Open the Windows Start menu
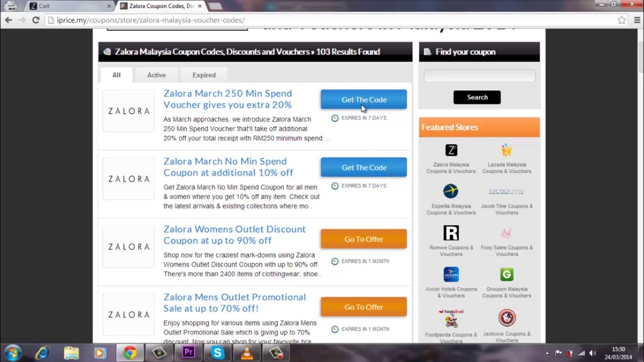 (13, 353)
